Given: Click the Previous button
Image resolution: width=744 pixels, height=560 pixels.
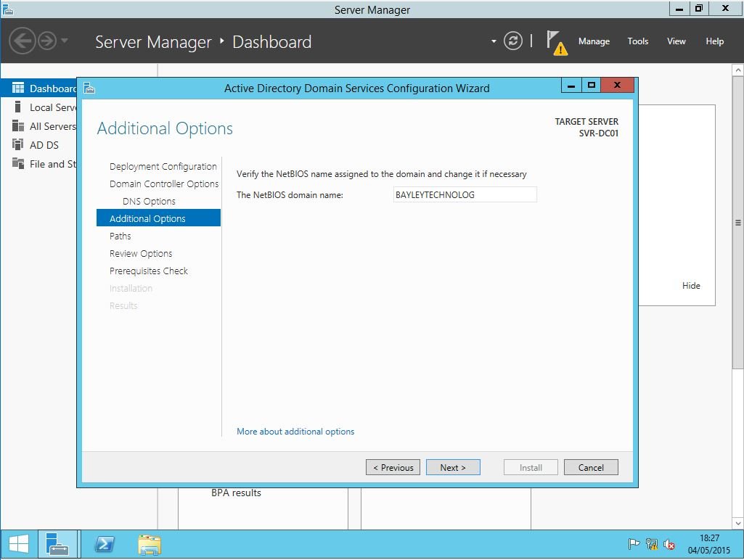Looking at the screenshot, I should [x=393, y=468].
